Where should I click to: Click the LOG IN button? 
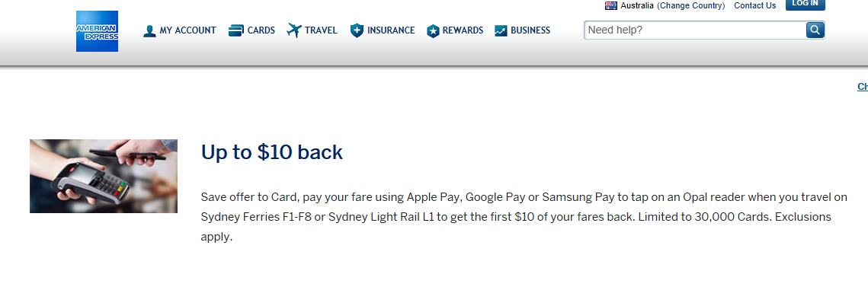(806, 5)
